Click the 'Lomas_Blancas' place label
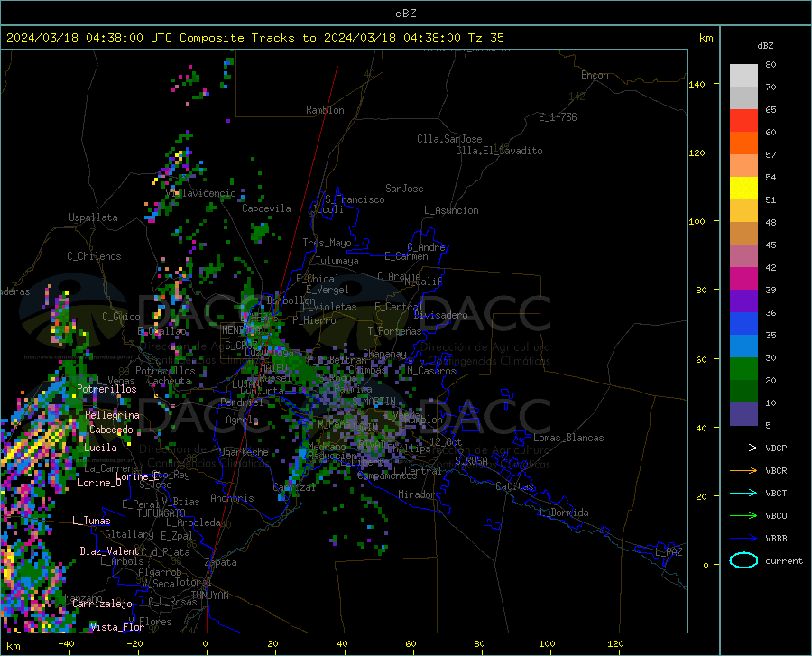Viewport: 812px width, 656px height. pos(568,438)
